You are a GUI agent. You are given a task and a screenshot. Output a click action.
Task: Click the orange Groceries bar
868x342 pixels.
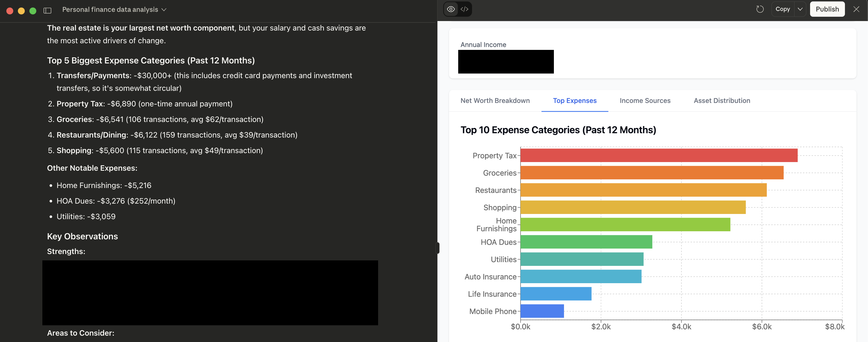(x=652, y=173)
